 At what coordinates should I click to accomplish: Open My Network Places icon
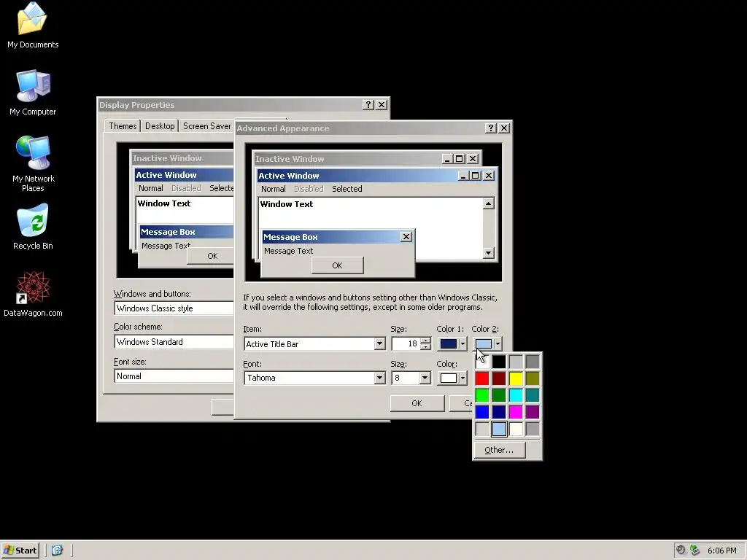pyautogui.click(x=33, y=163)
